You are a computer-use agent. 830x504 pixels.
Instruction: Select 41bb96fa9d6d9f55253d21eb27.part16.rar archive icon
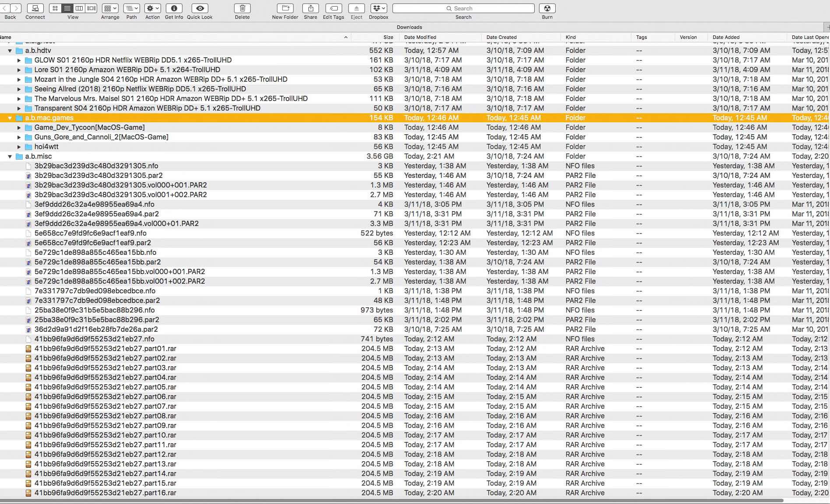(28, 493)
